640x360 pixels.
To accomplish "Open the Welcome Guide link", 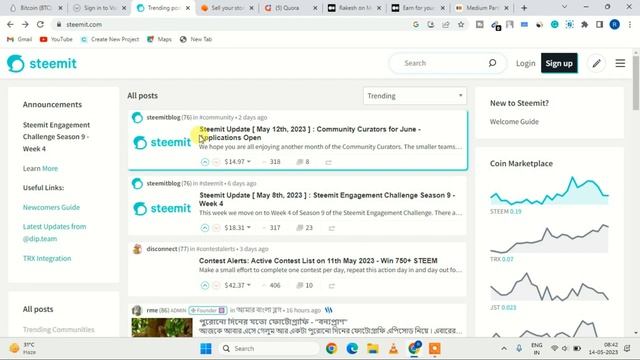I will click(x=514, y=122).
